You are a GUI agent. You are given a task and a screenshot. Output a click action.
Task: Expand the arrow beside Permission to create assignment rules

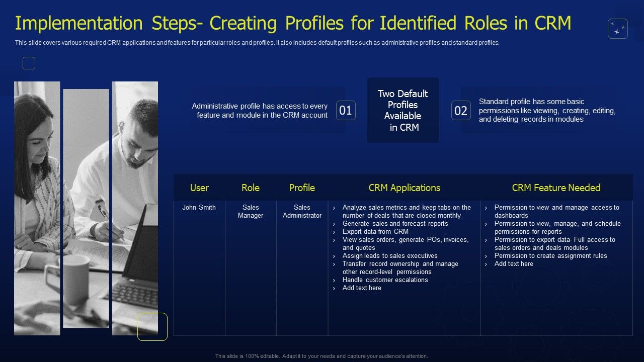[485, 256]
